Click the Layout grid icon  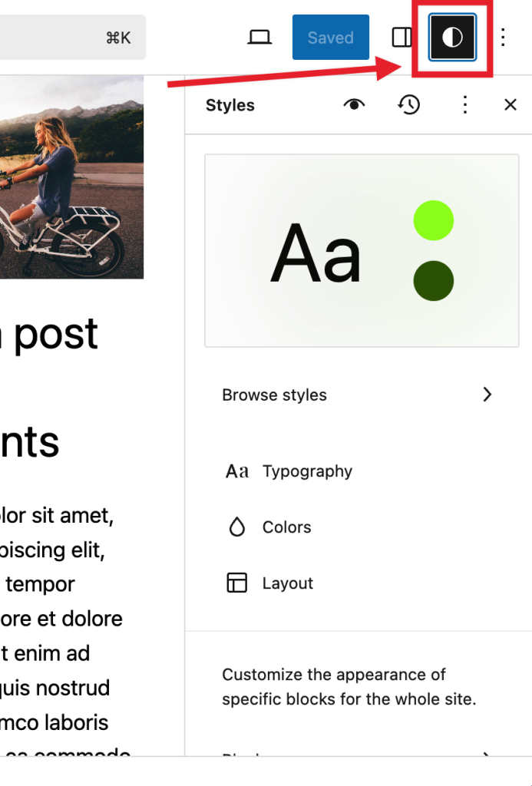point(237,583)
